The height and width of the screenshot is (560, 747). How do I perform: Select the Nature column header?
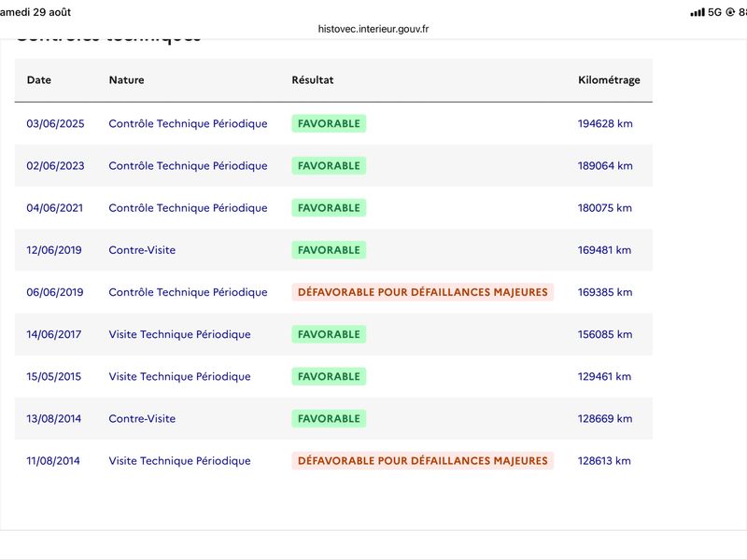click(126, 80)
